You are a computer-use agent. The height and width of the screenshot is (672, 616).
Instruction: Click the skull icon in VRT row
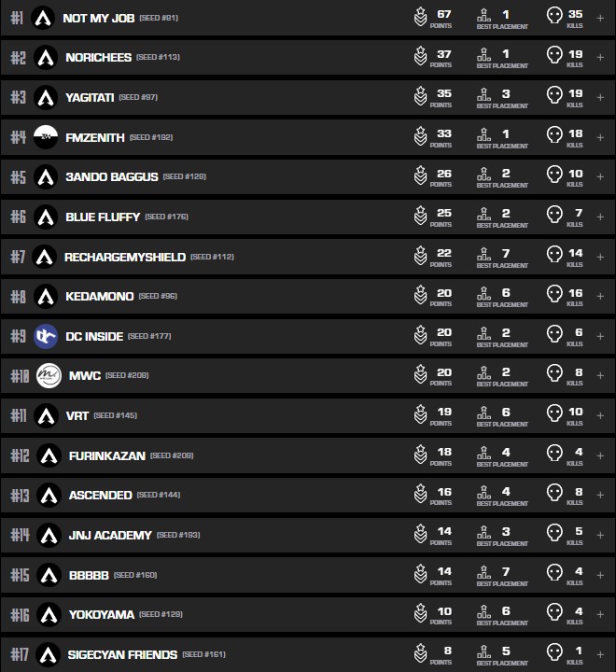coord(554,414)
